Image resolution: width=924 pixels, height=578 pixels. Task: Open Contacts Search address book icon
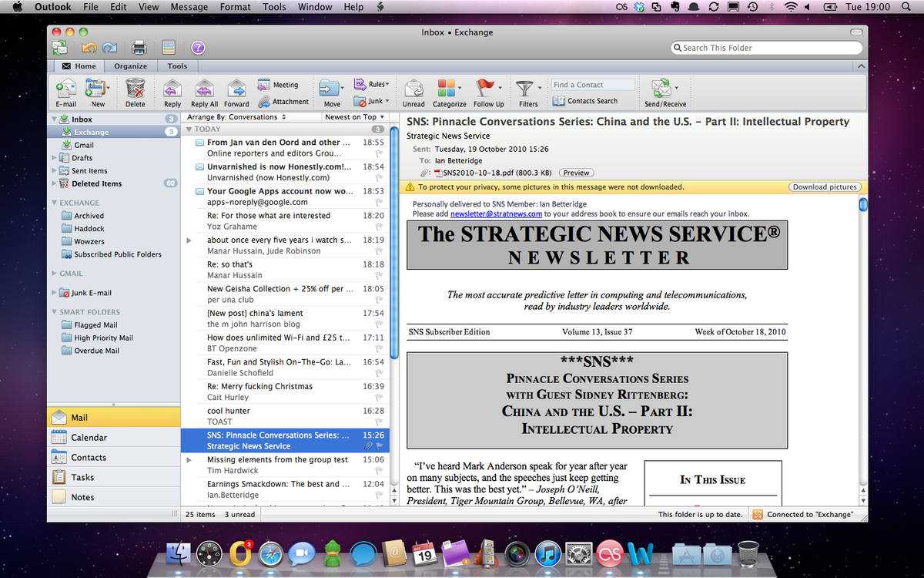tap(558, 100)
